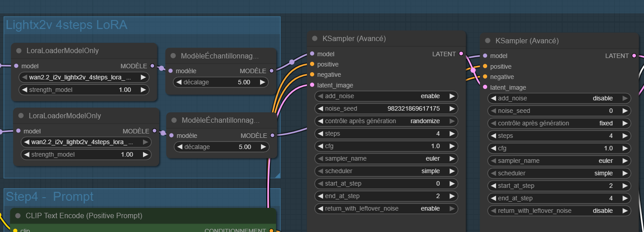
Task: Select the Step4 - Prompt group title
Action: click(x=50, y=196)
